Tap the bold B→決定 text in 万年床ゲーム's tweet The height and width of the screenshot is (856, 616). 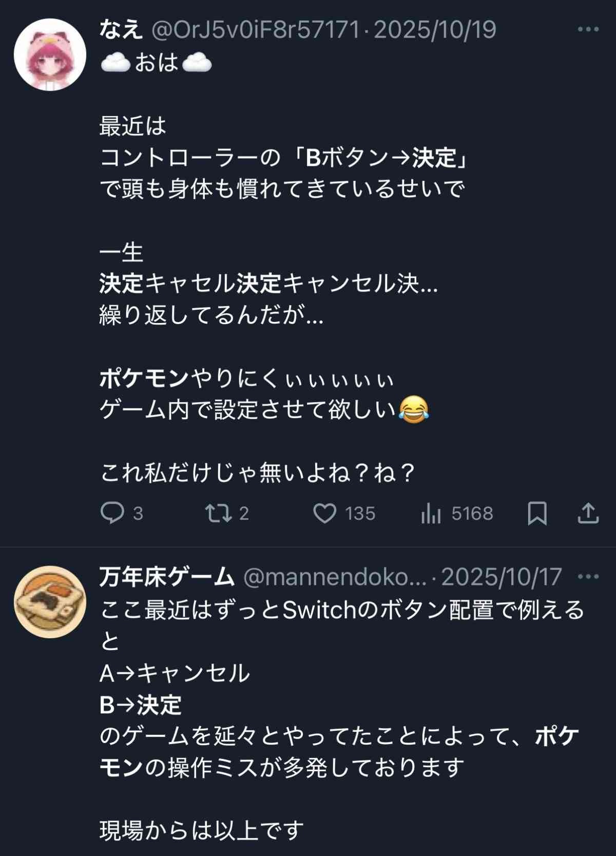pos(141,705)
